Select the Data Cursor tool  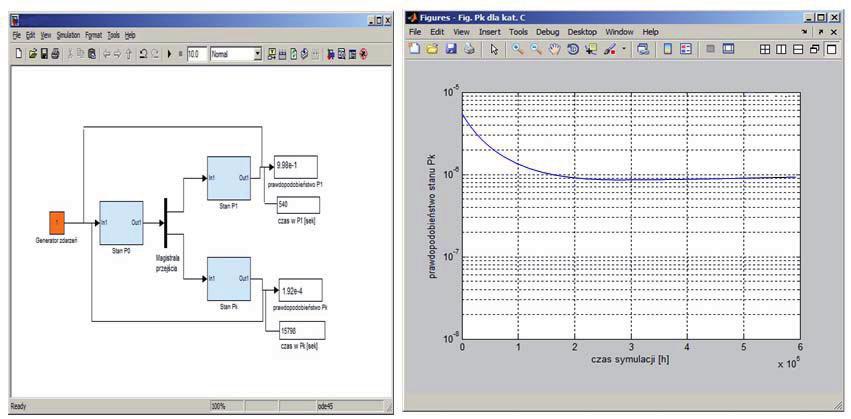coord(590,49)
